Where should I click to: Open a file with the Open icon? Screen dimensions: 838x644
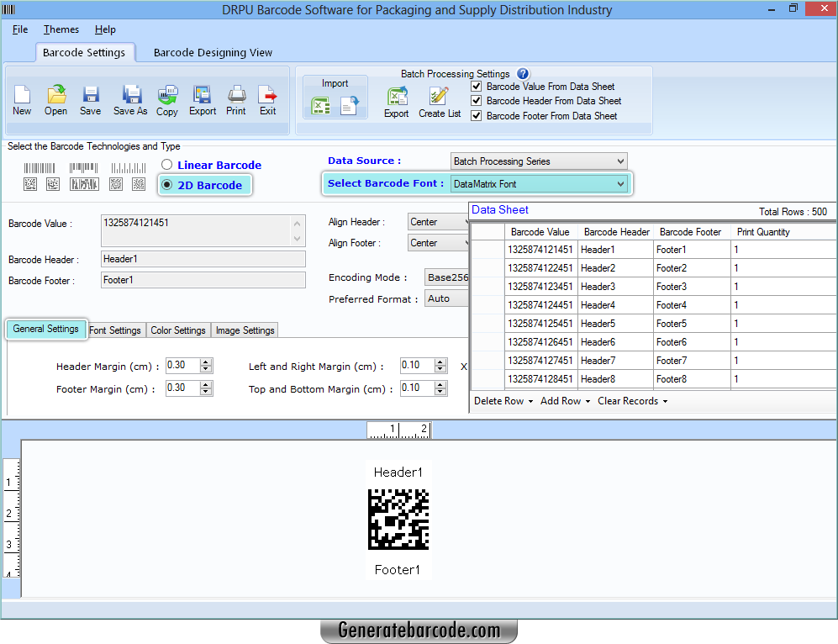pos(56,95)
